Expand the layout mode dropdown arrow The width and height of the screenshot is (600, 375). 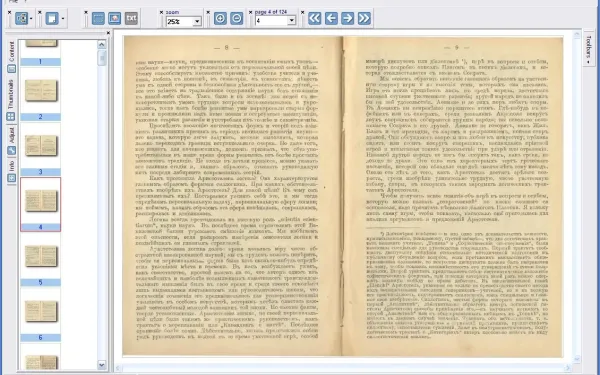tap(31, 18)
